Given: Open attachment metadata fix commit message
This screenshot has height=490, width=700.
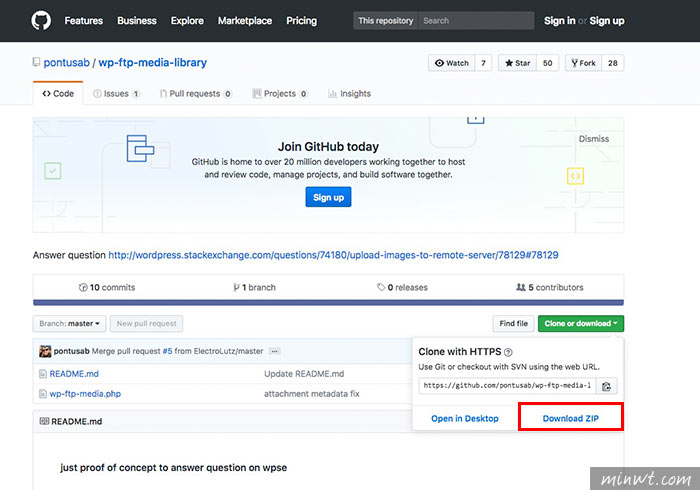Looking at the screenshot, I should pyautogui.click(x=312, y=394).
